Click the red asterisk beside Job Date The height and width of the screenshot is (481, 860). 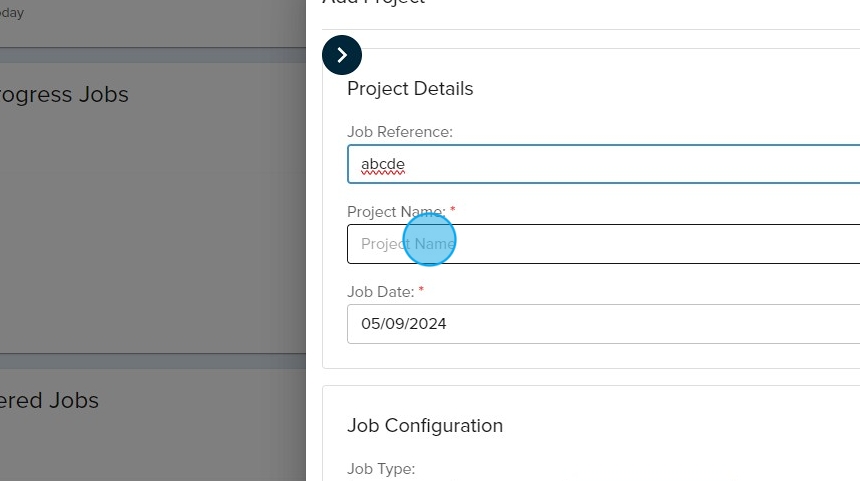(x=421, y=290)
